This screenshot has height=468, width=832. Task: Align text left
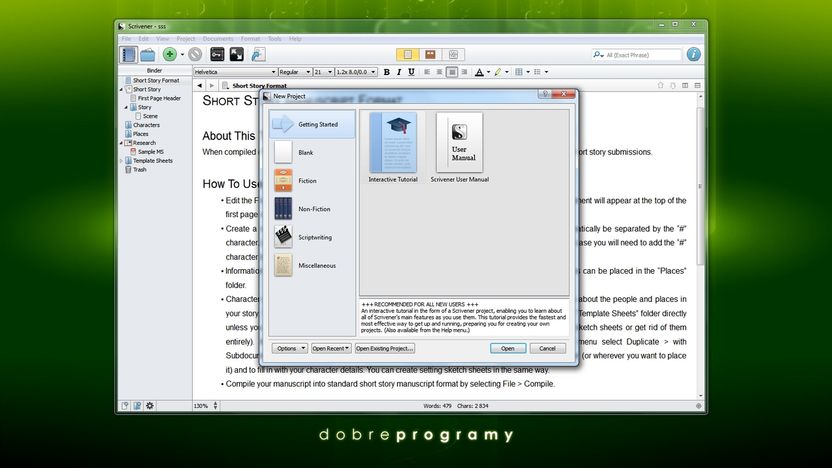click(x=427, y=72)
